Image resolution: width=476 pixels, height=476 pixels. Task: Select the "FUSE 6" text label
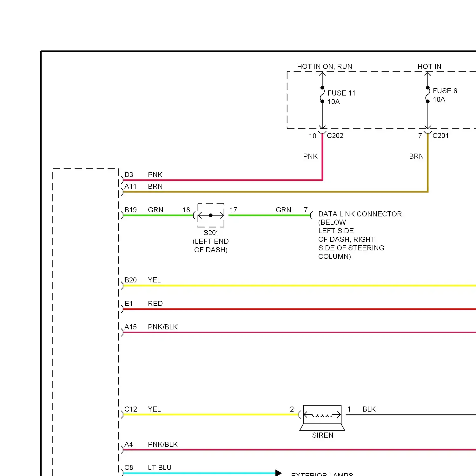(445, 91)
